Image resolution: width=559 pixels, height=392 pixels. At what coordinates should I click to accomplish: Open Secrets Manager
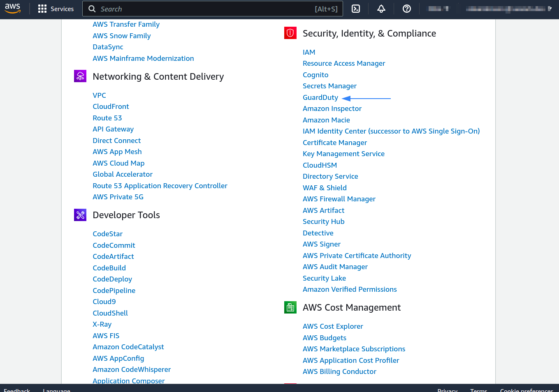pyautogui.click(x=329, y=86)
